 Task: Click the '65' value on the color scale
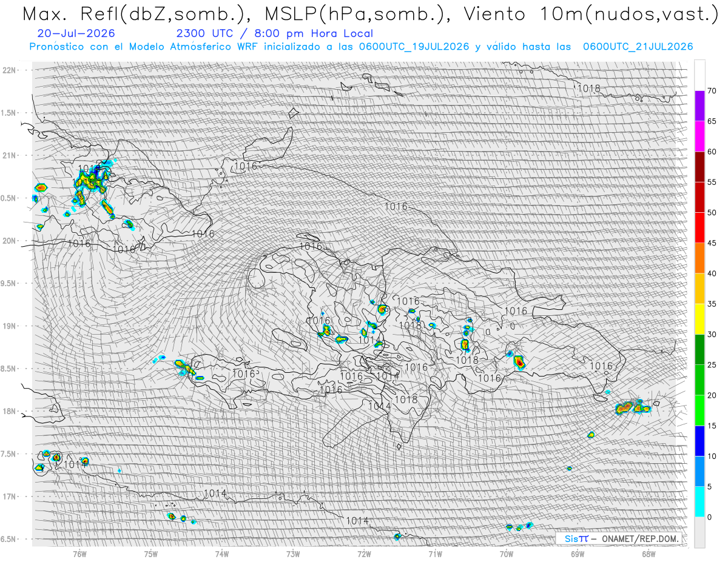point(712,121)
